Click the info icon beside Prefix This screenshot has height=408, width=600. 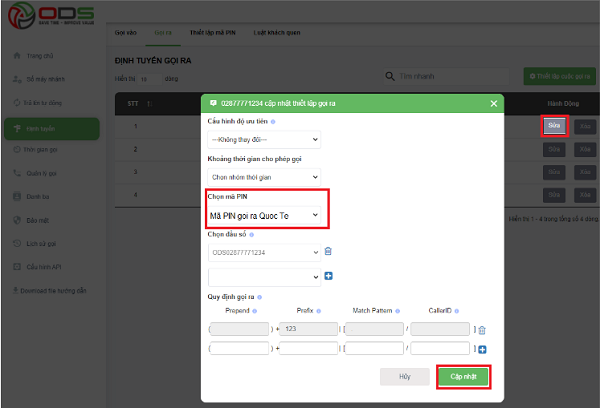pyautogui.click(x=318, y=311)
